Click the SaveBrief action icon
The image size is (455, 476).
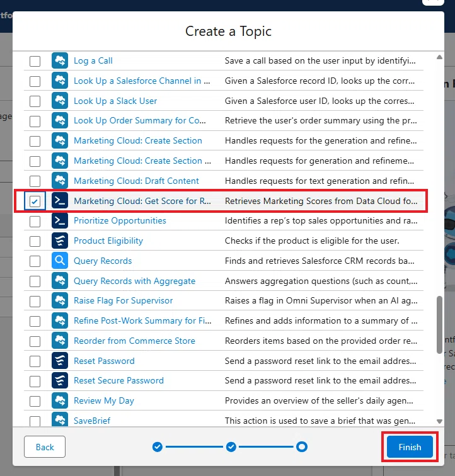(60, 420)
